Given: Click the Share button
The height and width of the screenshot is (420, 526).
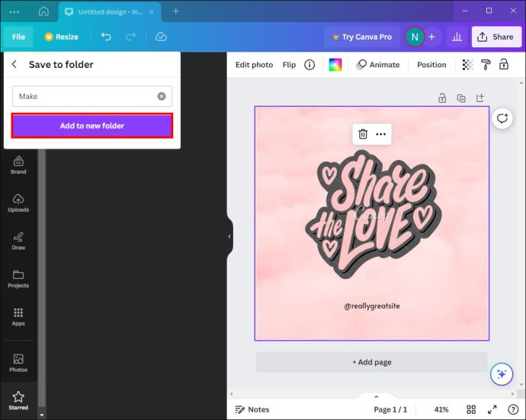Looking at the screenshot, I should coord(496,37).
